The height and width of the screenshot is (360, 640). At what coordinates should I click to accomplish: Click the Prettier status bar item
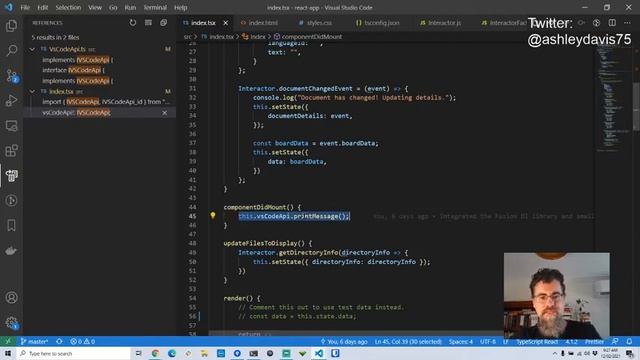click(x=594, y=341)
